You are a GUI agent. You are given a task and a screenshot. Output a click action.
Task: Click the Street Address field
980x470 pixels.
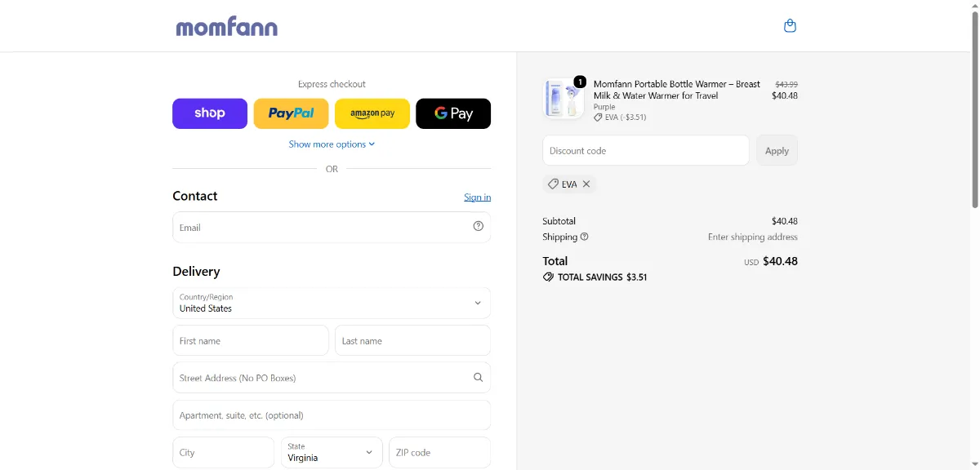click(332, 378)
